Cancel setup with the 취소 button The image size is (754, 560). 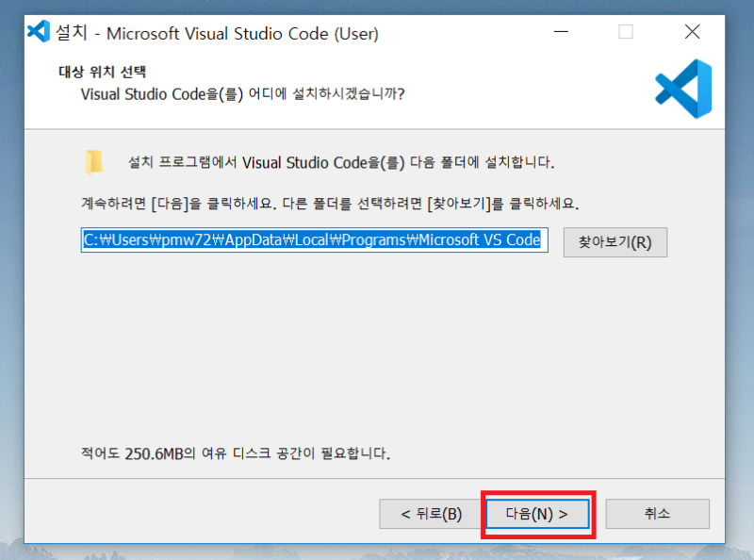pyautogui.click(x=657, y=514)
